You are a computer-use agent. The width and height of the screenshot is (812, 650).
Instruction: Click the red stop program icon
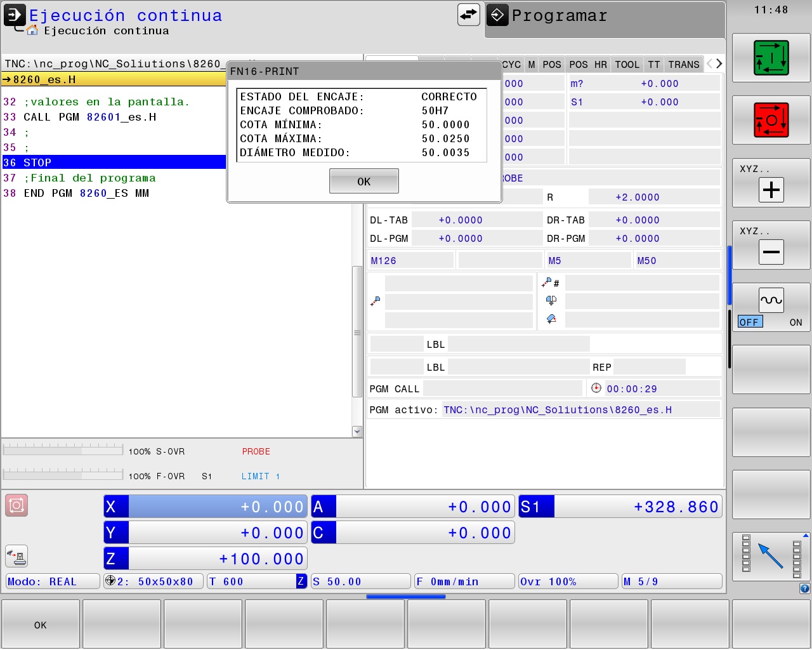[x=771, y=120]
